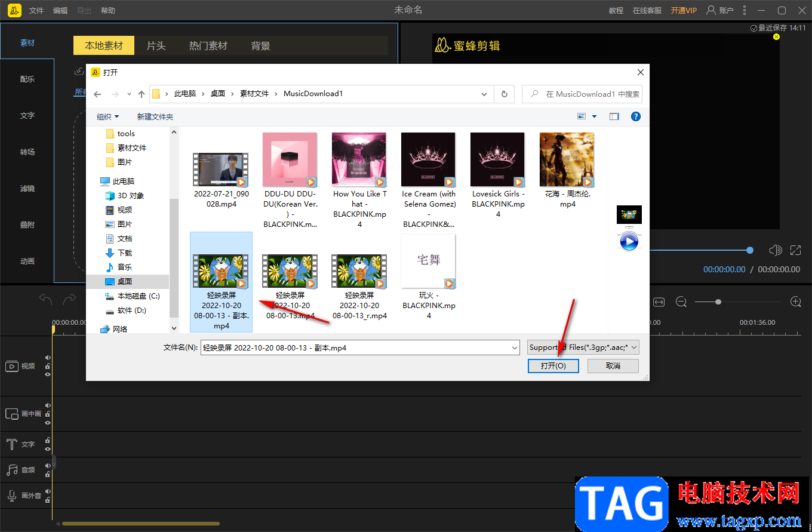The width and height of the screenshot is (812, 532).
Task: Select 本地磁盘 (C:) drive
Action: coord(132,296)
